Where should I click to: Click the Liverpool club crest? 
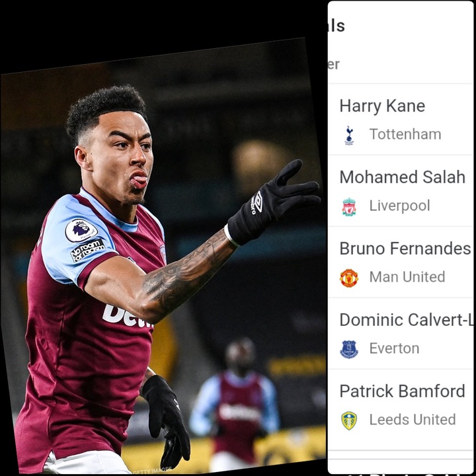(x=349, y=207)
